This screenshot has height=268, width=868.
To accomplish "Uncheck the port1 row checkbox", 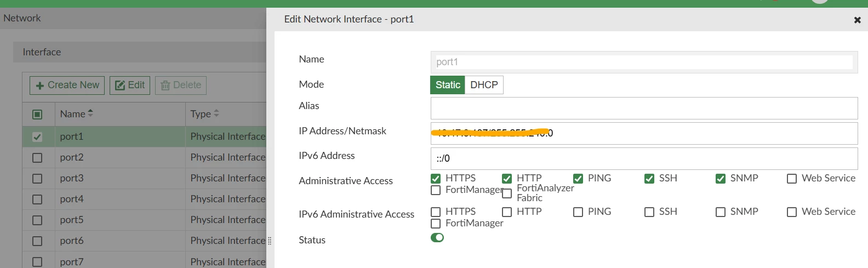I will click(37, 136).
